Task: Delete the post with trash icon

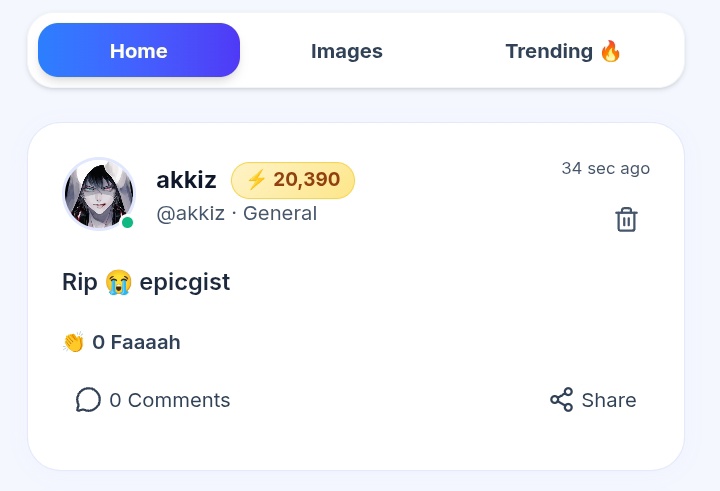Action: click(626, 220)
